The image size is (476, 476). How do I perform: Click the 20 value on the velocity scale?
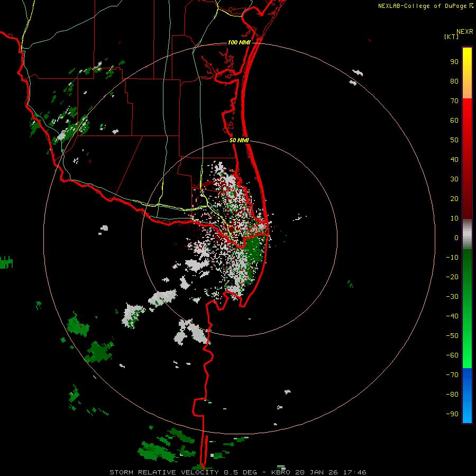click(454, 198)
